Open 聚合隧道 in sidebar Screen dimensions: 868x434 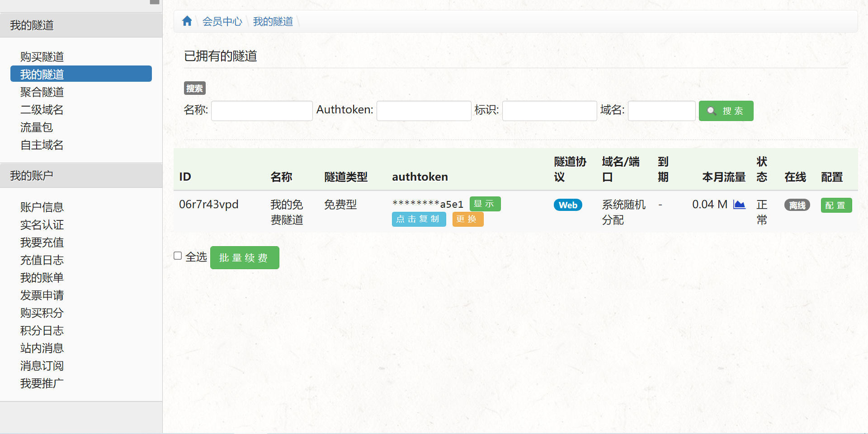tap(42, 92)
